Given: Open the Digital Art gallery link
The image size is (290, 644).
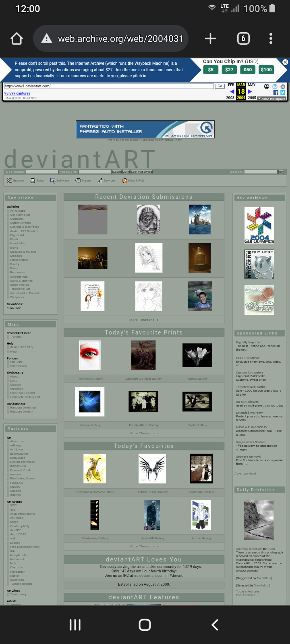Looking at the screenshot, I should click(17, 235).
